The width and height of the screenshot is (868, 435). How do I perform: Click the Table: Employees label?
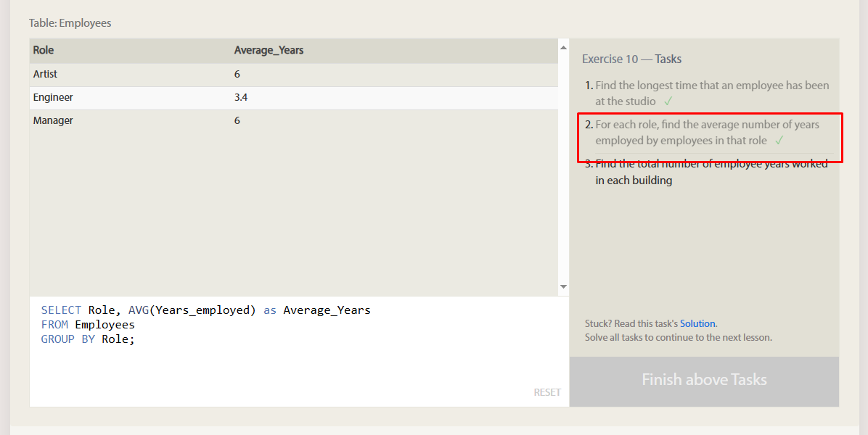click(70, 23)
